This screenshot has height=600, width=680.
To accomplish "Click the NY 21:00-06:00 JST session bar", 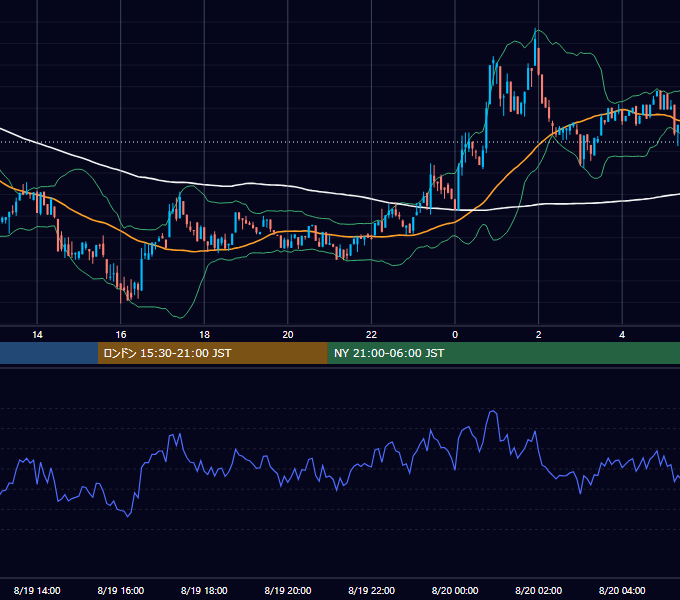I will tap(503, 353).
